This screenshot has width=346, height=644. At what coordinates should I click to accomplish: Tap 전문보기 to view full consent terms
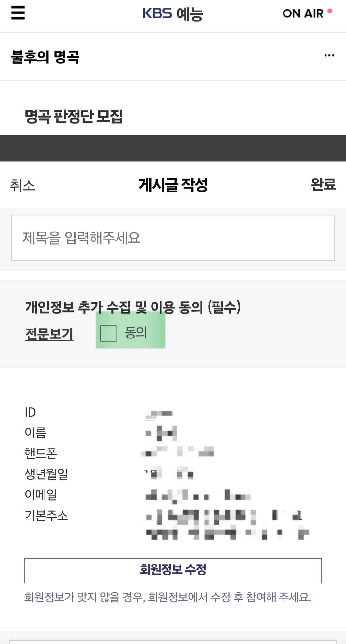point(49,335)
